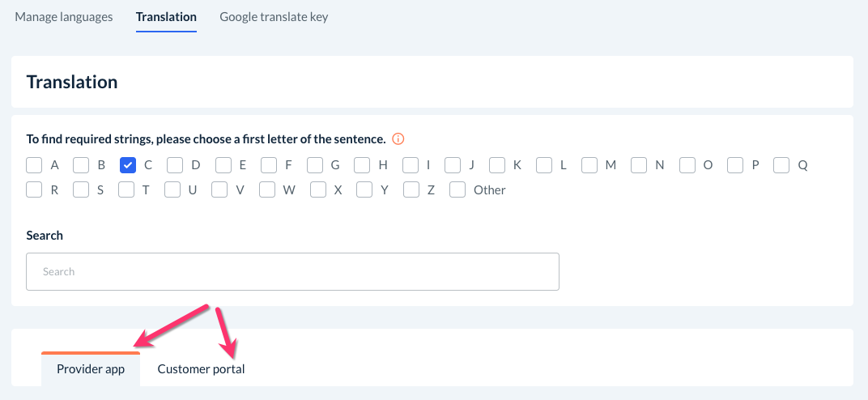
Task: Select the Translation tab
Action: 166,16
